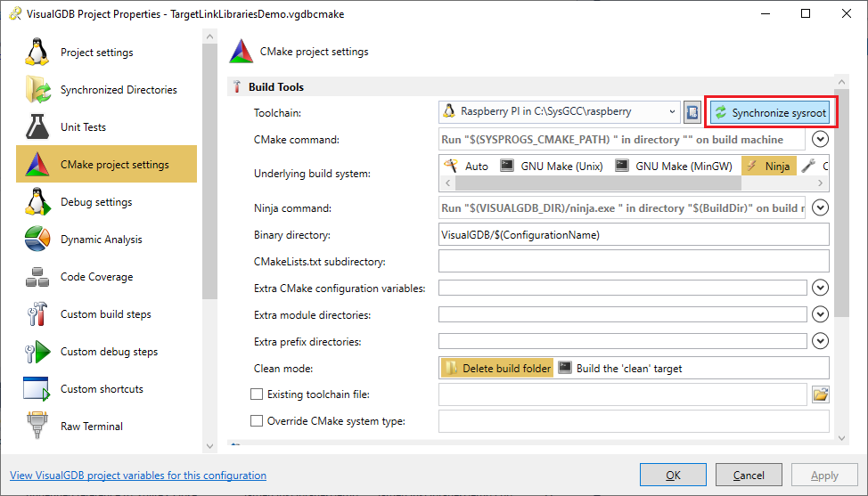Select CMake project settings sidebar entry

click(x=106, y=164)
